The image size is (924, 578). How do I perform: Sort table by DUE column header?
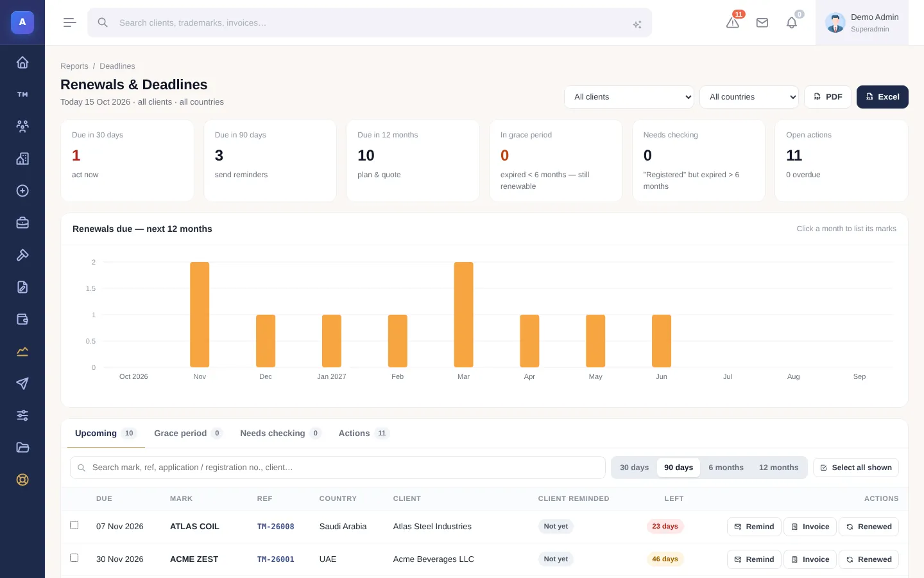[104, 498]
